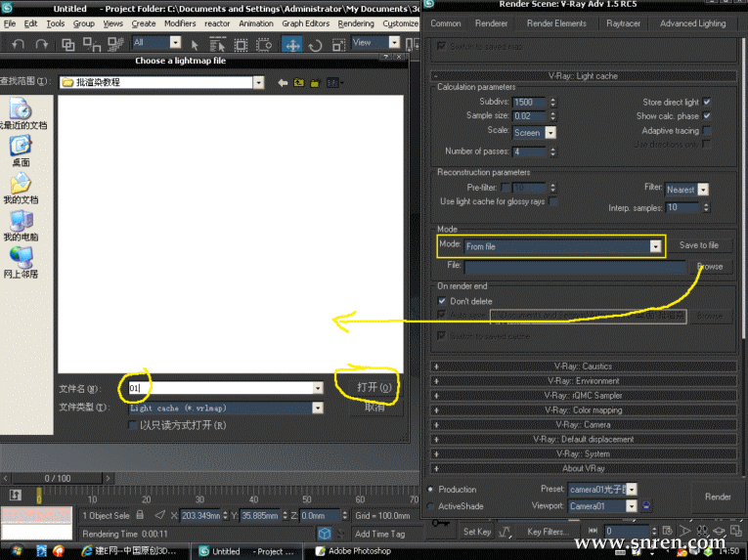Activate the Select and Scale tool
Image resolution: width=748 pixels, height=560 pixels.
[x=338, y=45]
